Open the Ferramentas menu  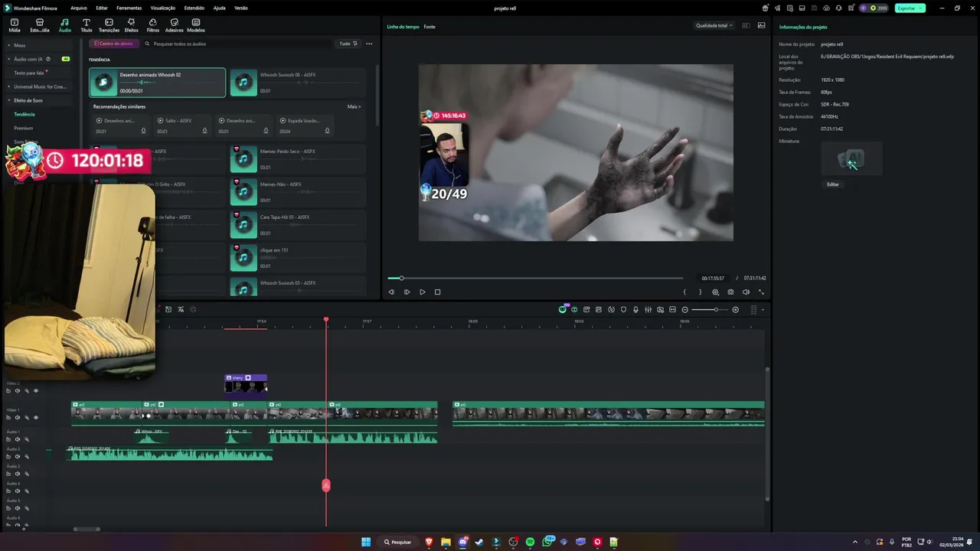pos(129,8)
